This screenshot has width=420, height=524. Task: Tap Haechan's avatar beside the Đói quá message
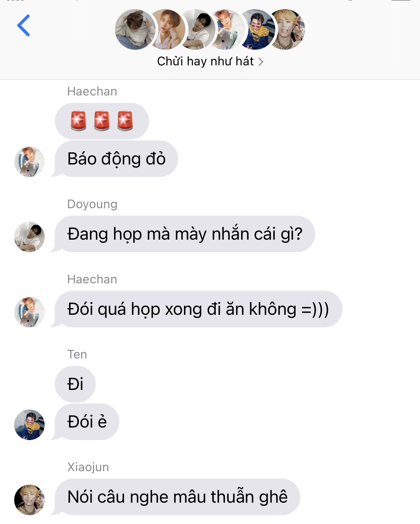click(x=29, y=312)
